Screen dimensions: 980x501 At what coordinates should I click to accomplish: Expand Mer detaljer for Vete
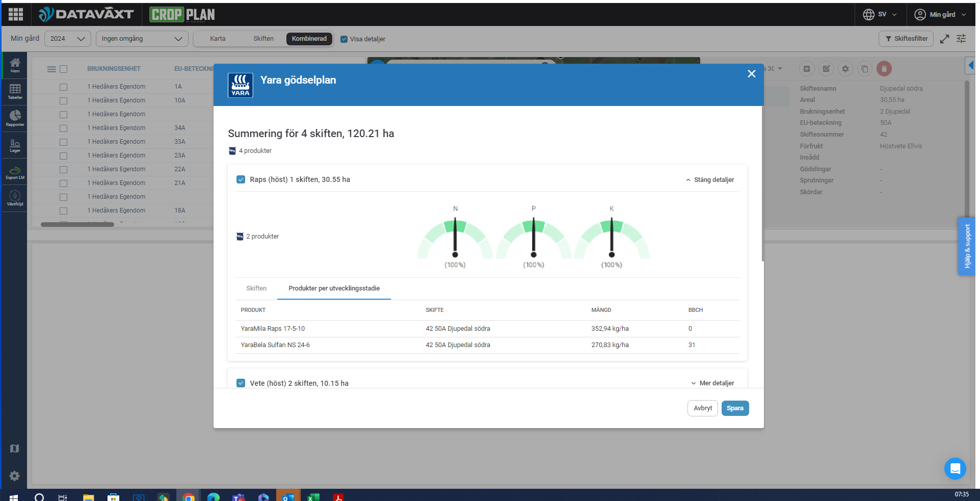[712, 383]
